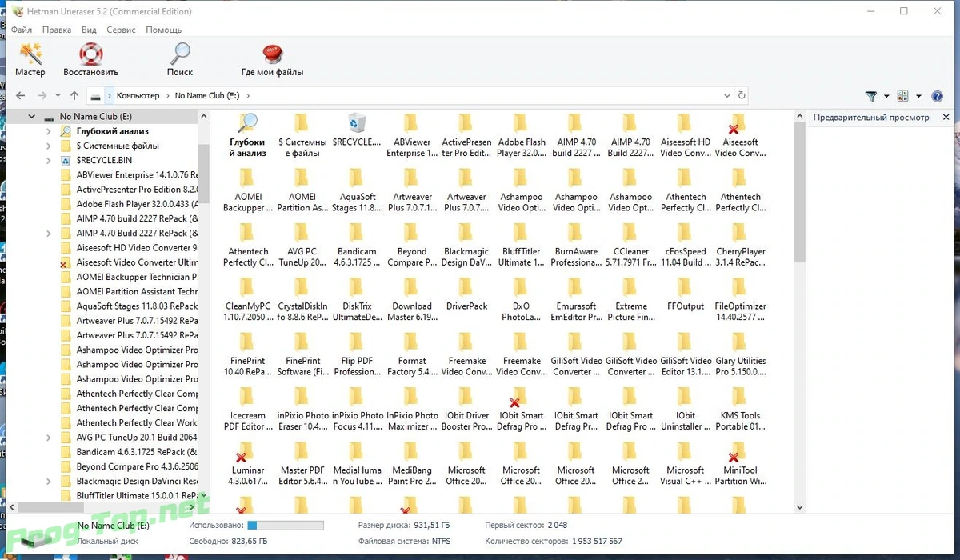960x560 pixels.
Task: Click the Свободно: 823,65 ГБ status text
Action: 229,542
